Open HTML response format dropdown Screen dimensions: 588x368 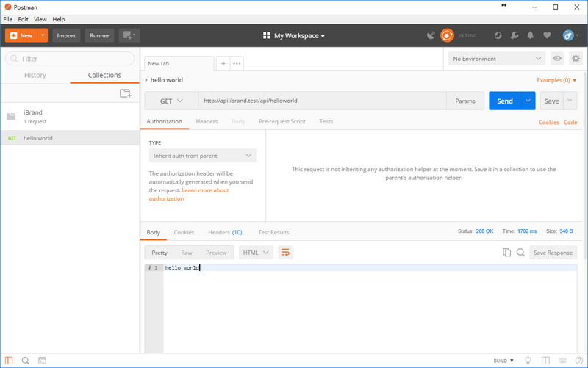tap(256, 253)
